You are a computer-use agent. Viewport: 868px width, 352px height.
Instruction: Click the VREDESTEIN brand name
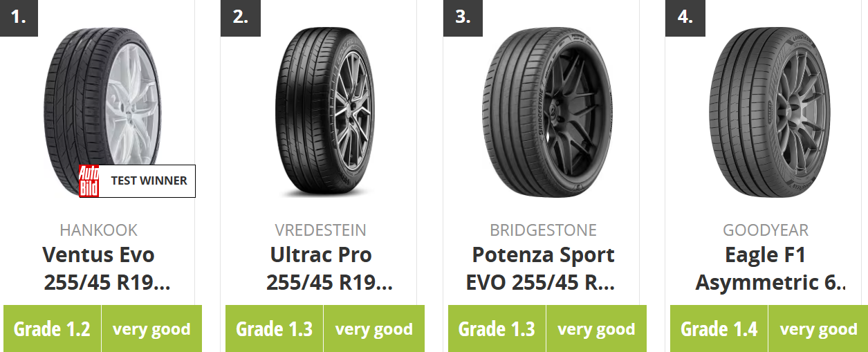[321, 230]
